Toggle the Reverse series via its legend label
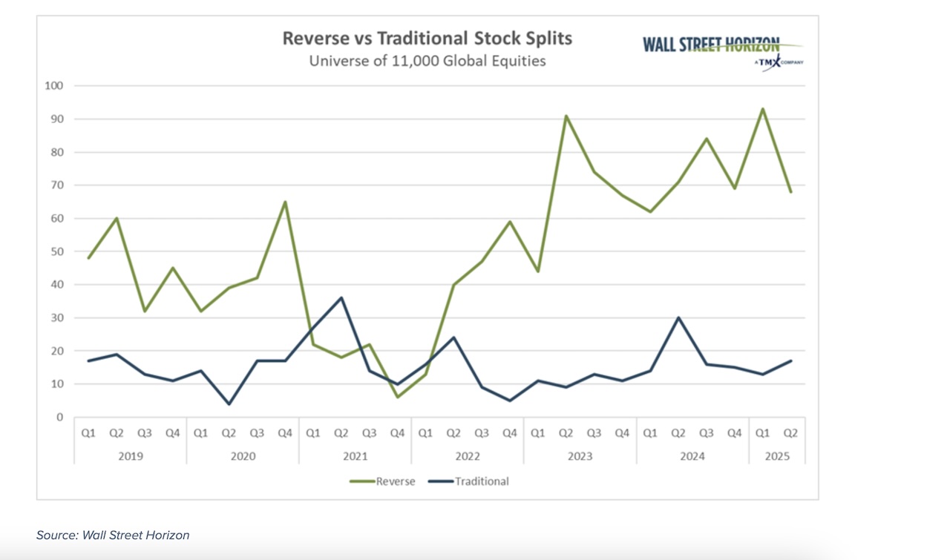950x560 pixels. point(397,481)
